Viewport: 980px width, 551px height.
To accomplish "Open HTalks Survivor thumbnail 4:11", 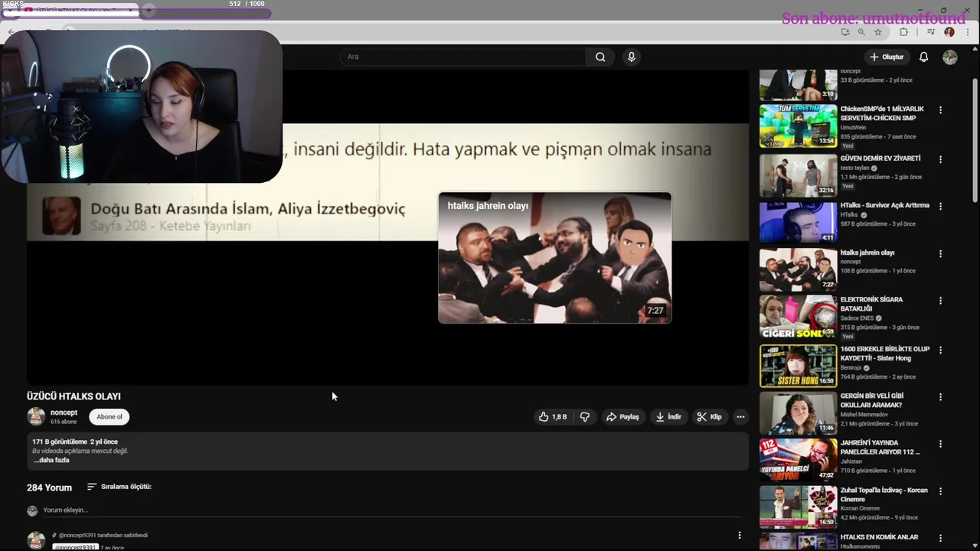I will pos(798,222).
